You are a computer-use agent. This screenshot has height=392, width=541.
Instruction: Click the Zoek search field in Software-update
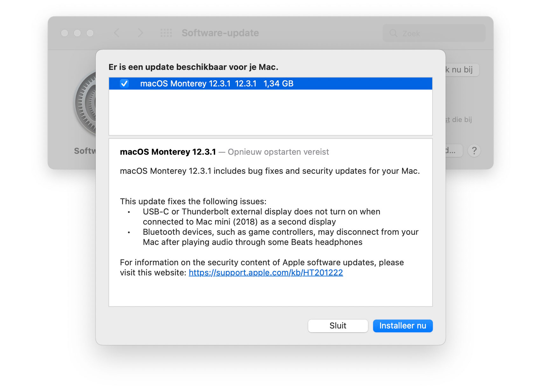coord(434,33)
